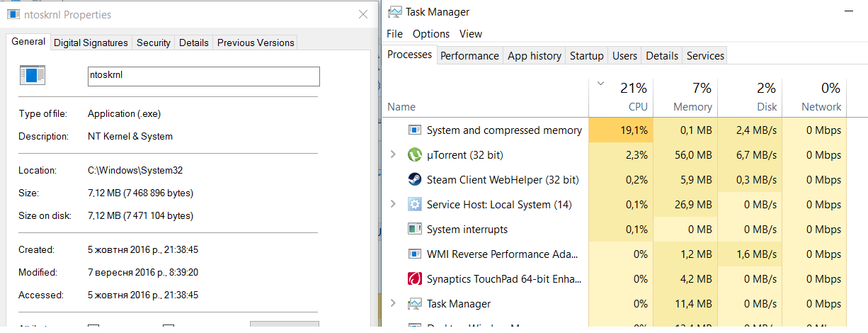Click the 2,4 MB/s disk cell
Image resolution: width=868 pixels, height=333 pixels.
[x=750, y=130]
